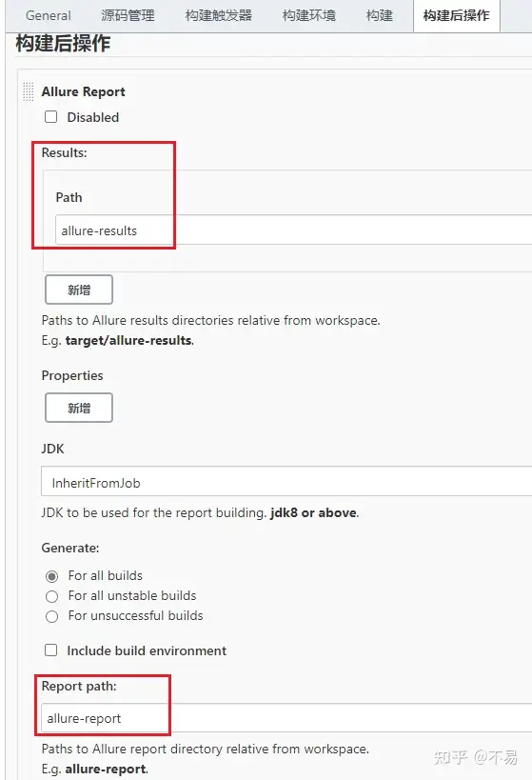The width and height of the screenshot is (532, 780).
Task: Click the 'jdk8 or above' text
Action: [313, 512]
